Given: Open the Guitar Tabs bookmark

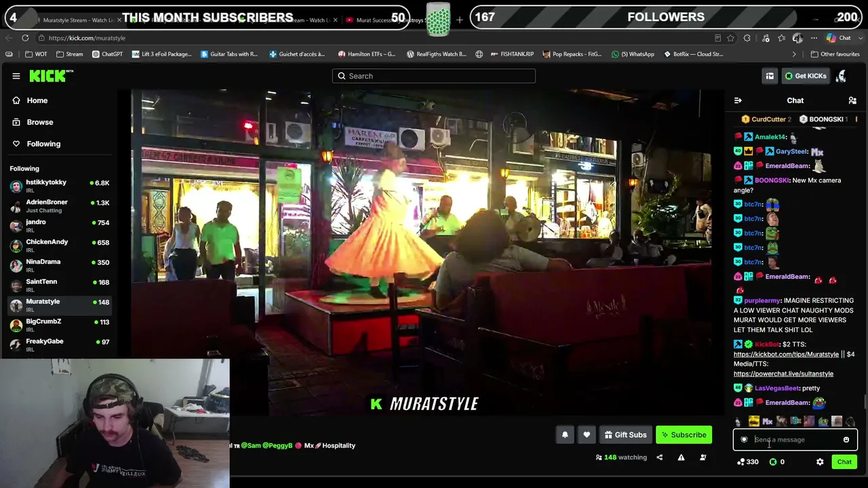Looking at the screenshot, I should click(x=229, y=54).
